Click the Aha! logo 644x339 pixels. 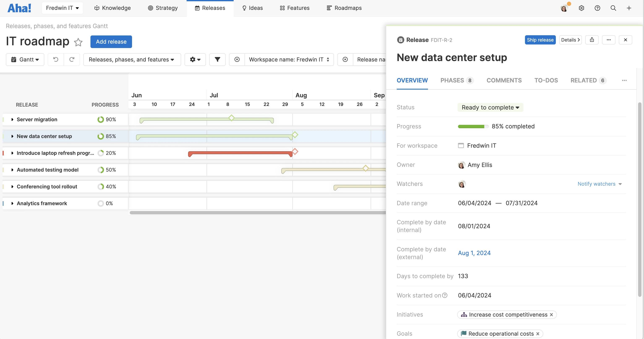coord(20,8)
